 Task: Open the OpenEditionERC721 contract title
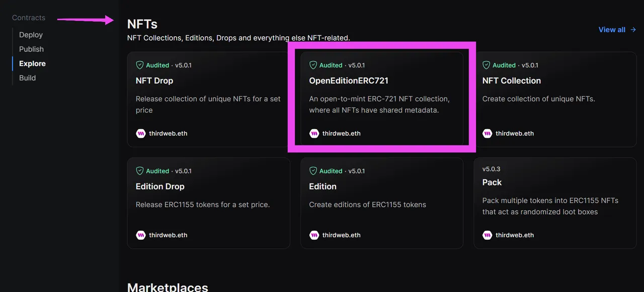click(x=349, y=80)
